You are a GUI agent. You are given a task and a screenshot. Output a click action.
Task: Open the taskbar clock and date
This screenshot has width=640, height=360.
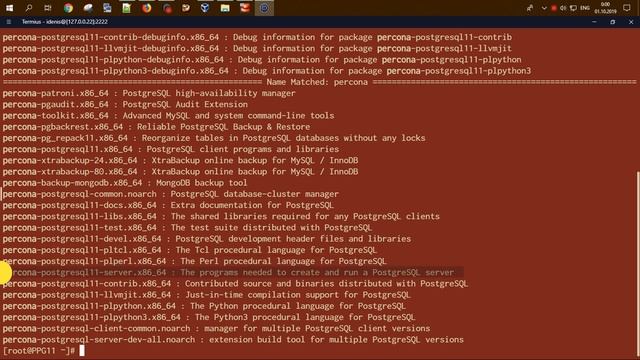coord(606,8)
